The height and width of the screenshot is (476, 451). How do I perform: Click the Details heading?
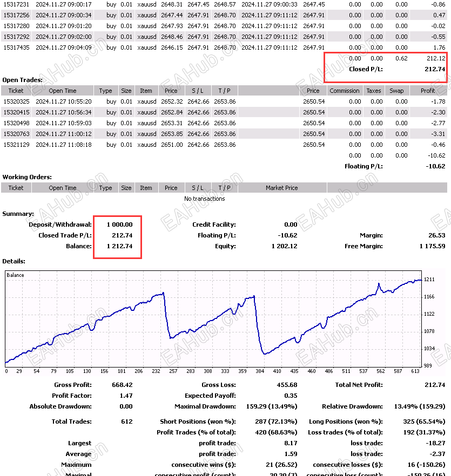coord(14,261)
